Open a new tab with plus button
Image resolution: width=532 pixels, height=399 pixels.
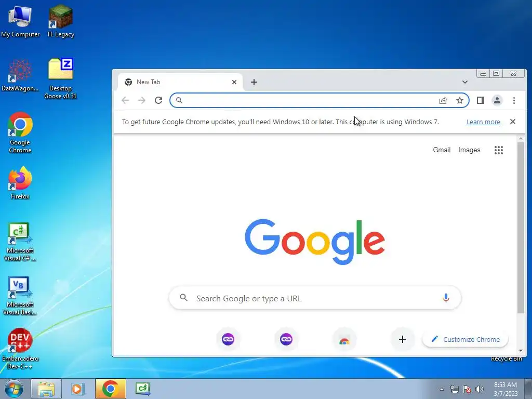[254, 82]
